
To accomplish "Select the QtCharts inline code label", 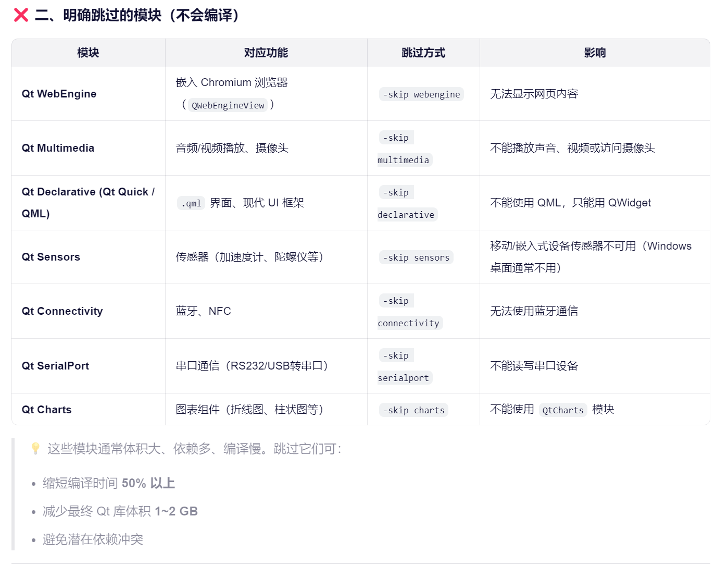I will 563,410.
